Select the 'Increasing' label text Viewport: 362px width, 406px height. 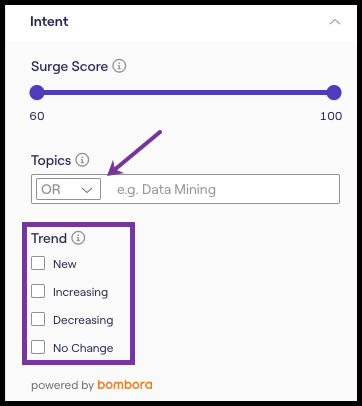pos(80,292)
